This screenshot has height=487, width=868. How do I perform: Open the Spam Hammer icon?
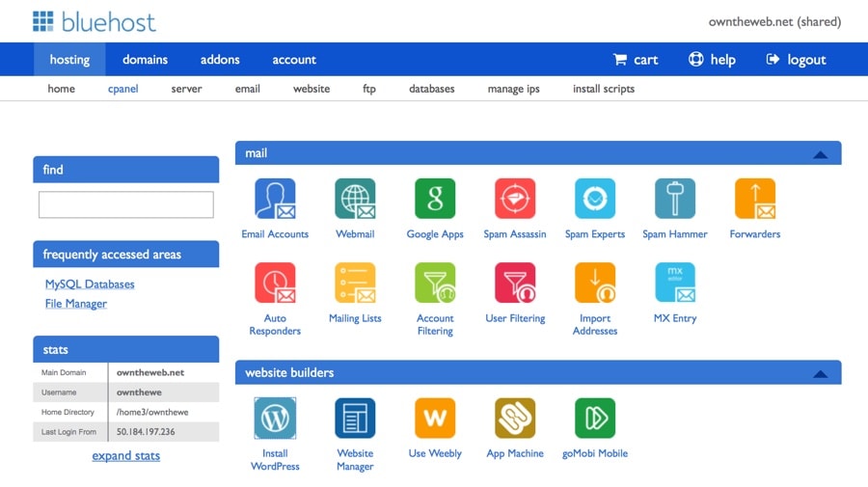[x=675, y=199]
